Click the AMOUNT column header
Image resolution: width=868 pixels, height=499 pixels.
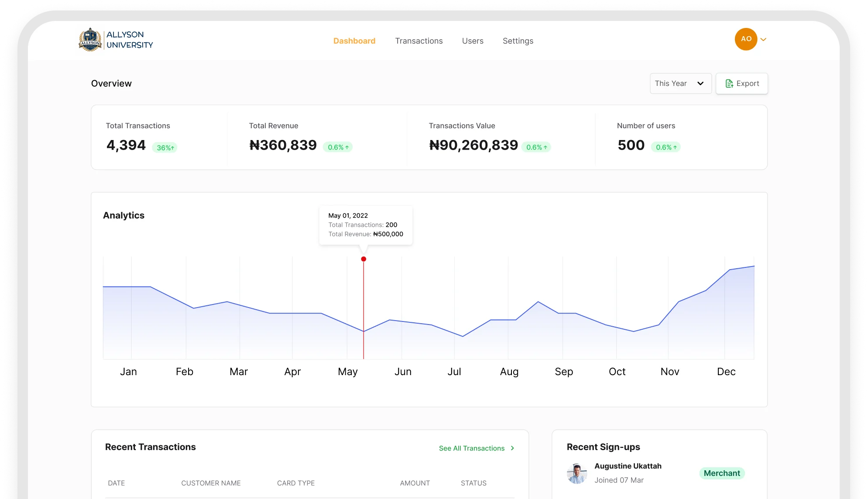415,483
